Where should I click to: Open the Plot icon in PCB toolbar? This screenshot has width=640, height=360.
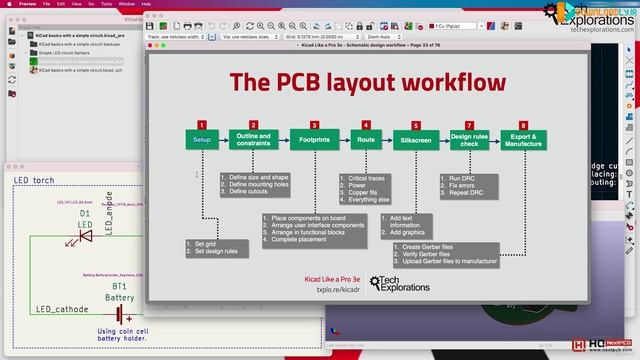(198, 26)
